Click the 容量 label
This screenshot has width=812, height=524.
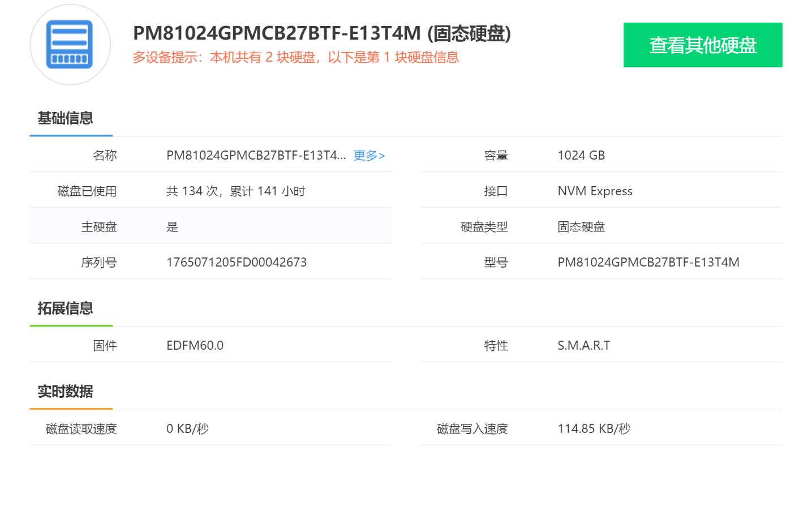tap(496, 156)
